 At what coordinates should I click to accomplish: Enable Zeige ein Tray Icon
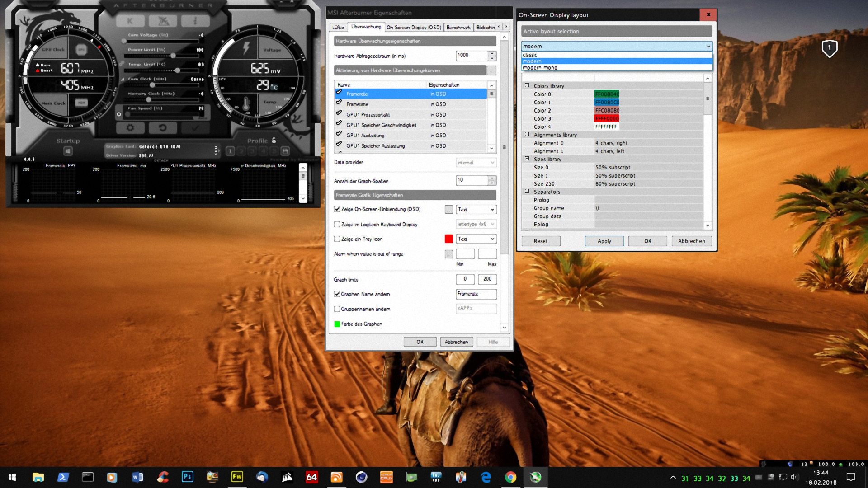tap(337, 239)
